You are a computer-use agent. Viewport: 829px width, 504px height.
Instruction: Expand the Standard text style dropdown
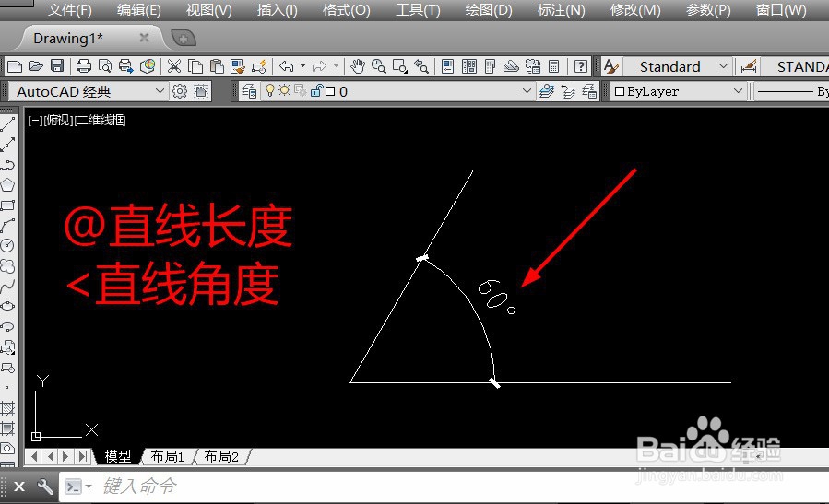coord(723,66)
